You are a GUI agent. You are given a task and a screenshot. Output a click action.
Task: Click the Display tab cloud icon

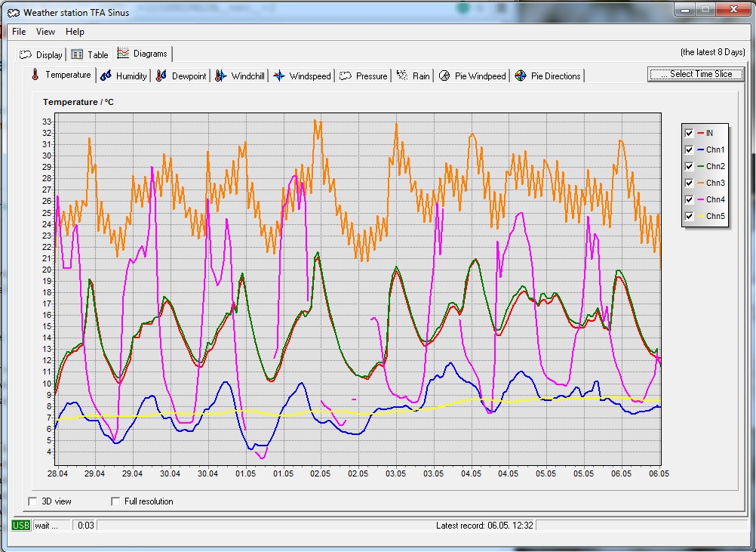tap(26, 54)
